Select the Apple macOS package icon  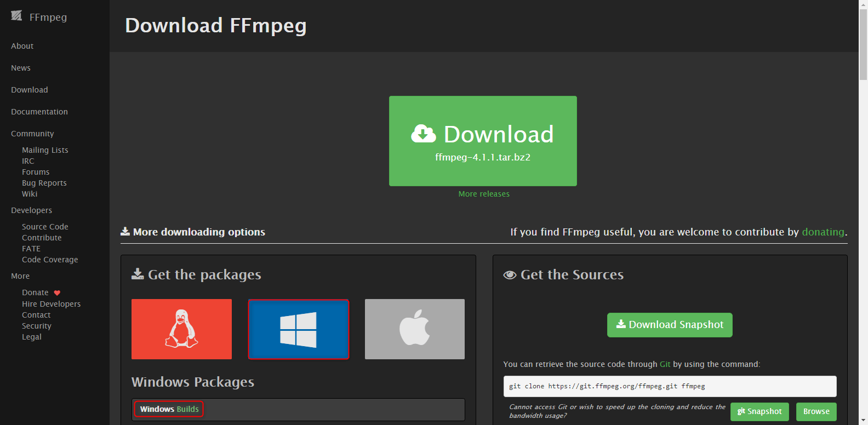[x=415, y=329]
